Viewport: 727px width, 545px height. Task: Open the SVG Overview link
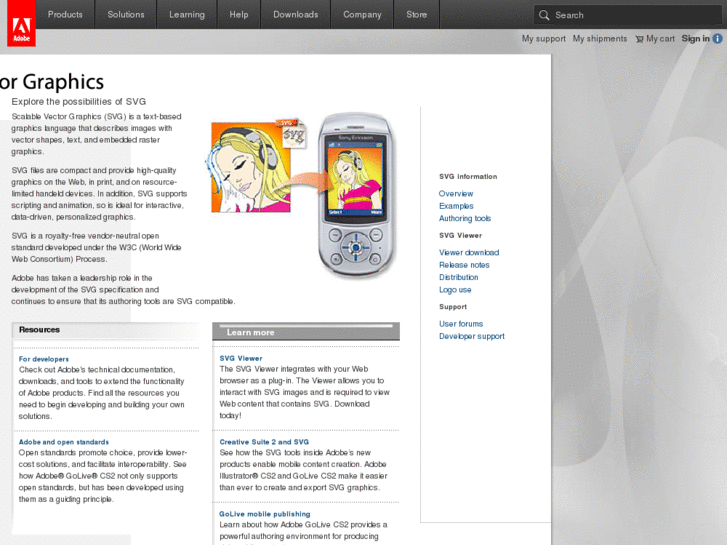coord(456,194)
